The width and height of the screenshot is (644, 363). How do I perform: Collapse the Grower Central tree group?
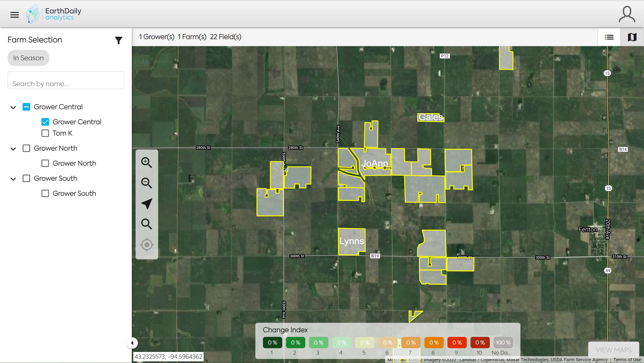coord(13,108)
